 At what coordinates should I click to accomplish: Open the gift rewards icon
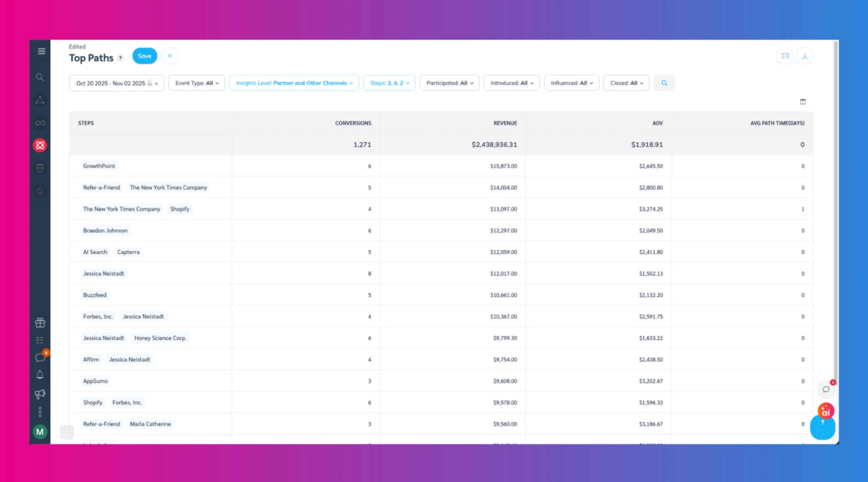[40, 322]
